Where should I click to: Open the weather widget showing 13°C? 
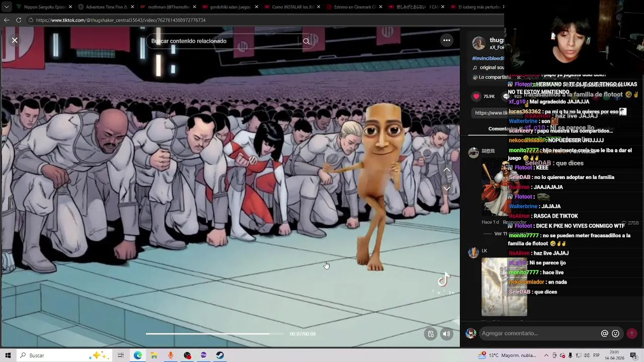tap(507, 355)
